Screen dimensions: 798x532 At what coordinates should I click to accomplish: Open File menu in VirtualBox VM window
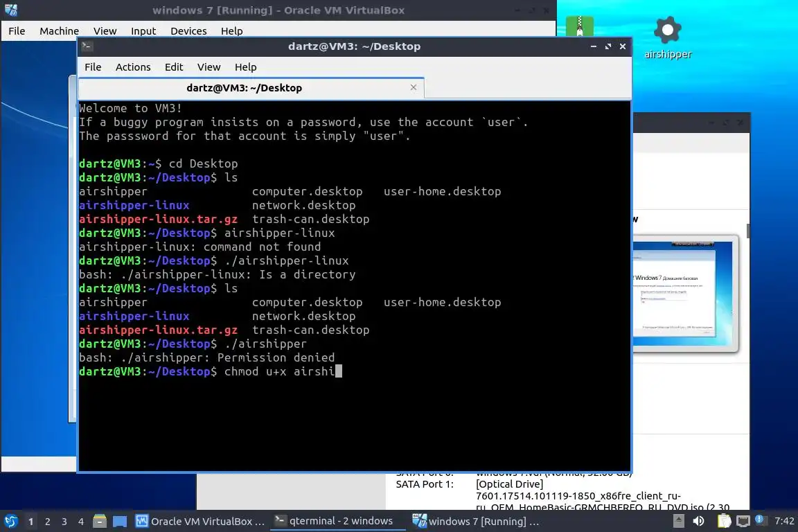click(17, 31)
